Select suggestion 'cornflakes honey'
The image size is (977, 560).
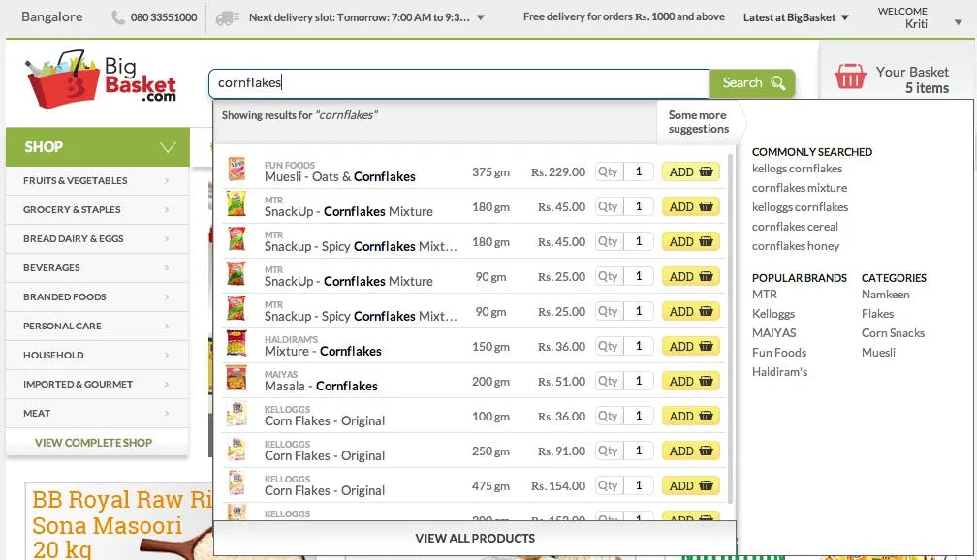(x=796, y=245)
